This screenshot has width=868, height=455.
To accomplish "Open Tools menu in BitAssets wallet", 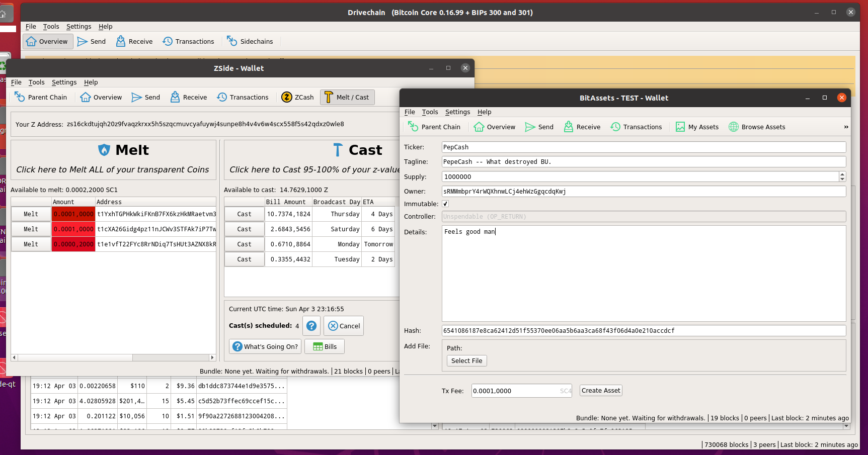I will point(430,112).
